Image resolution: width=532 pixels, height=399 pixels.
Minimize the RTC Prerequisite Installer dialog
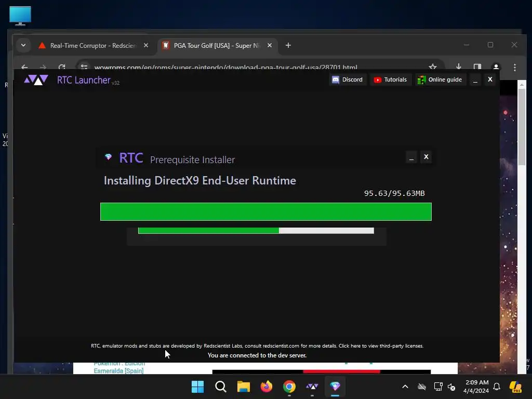tap(411, 157)
